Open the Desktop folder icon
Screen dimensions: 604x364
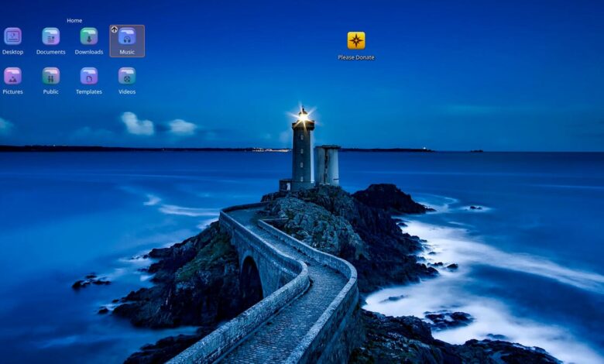pyautogui.click(x=12, y=36)
